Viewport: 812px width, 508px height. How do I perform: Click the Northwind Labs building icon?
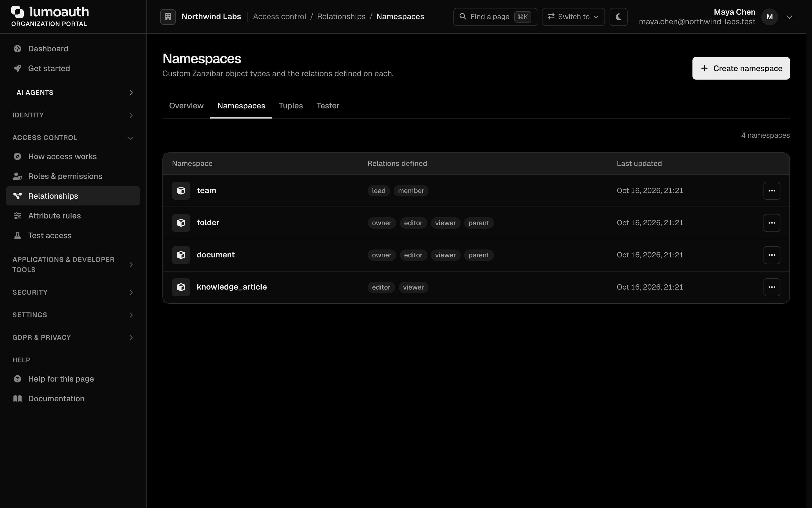[168, 17]
